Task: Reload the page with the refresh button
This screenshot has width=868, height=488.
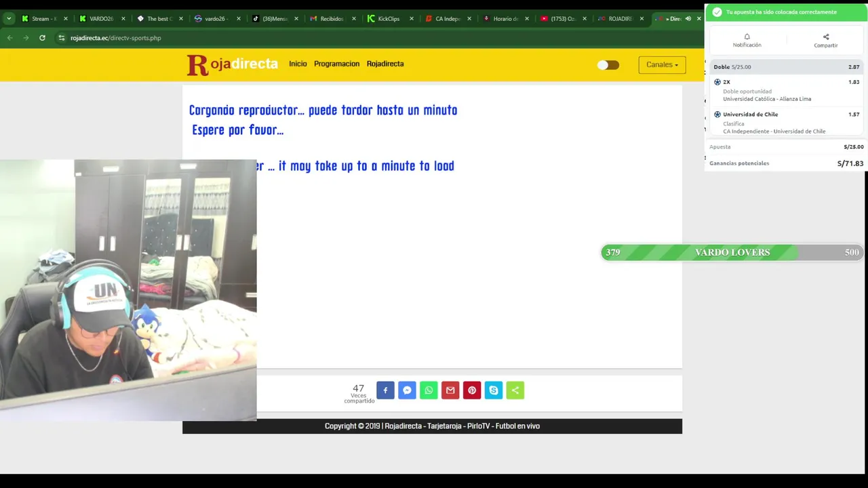Action: pyautogui.click(x=42, y=38)
